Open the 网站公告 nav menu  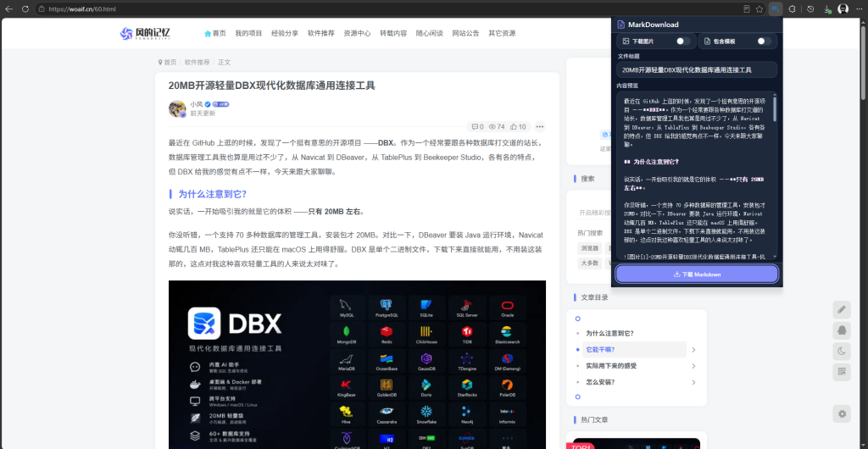[465, 33]
